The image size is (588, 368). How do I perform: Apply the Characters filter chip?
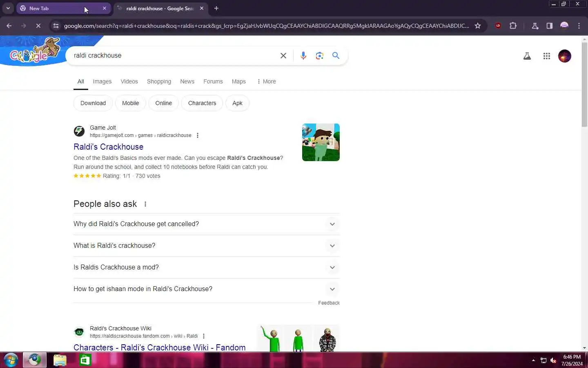202,103
